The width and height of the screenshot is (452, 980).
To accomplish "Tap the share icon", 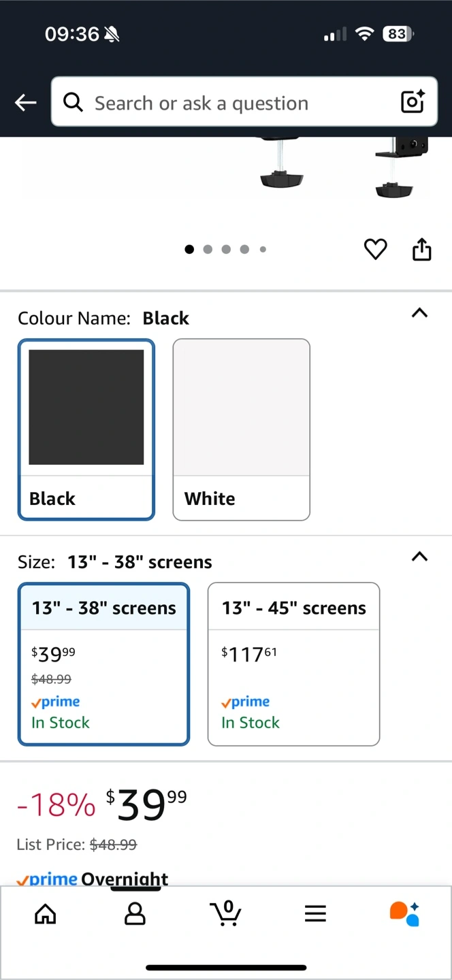I will pos(421,250).
